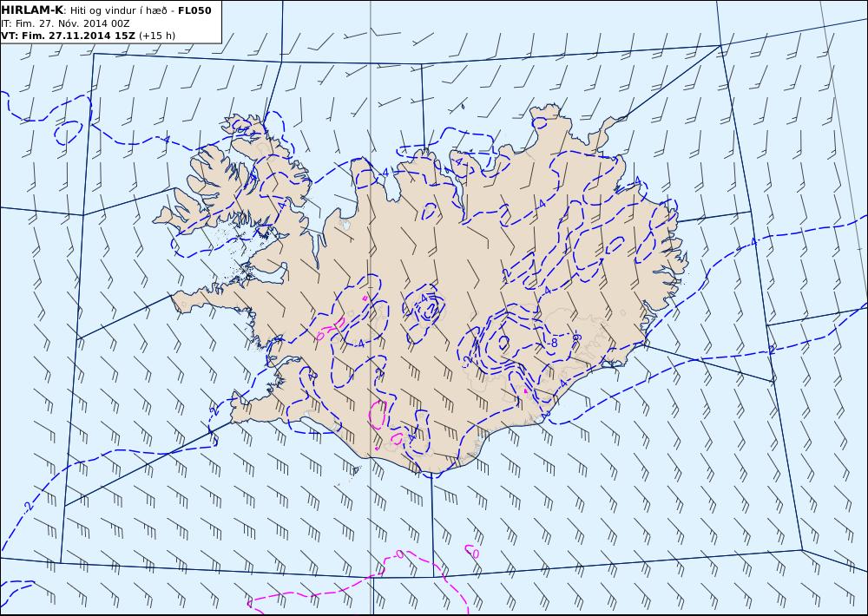Click the 'IT: Fim. 27. Nóv. 2014 00Z' line
This screenshot has height=616, width=868.
(x=65, y=23)
